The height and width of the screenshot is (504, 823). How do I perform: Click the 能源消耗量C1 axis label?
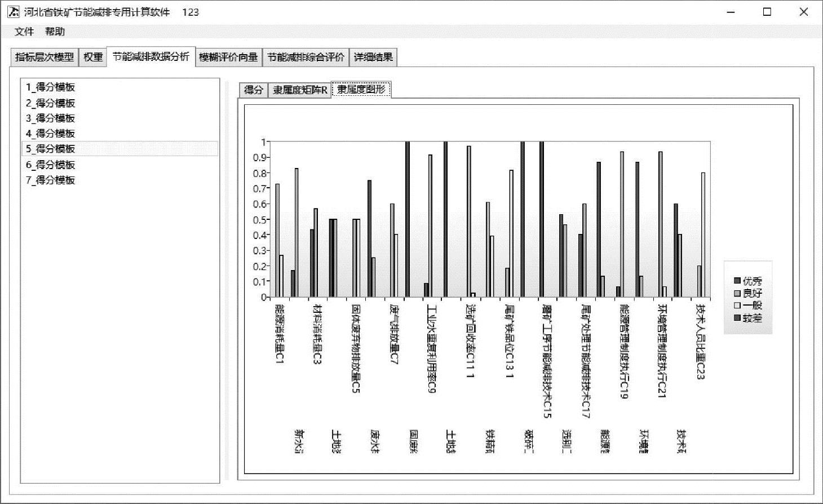pos(279,333)
